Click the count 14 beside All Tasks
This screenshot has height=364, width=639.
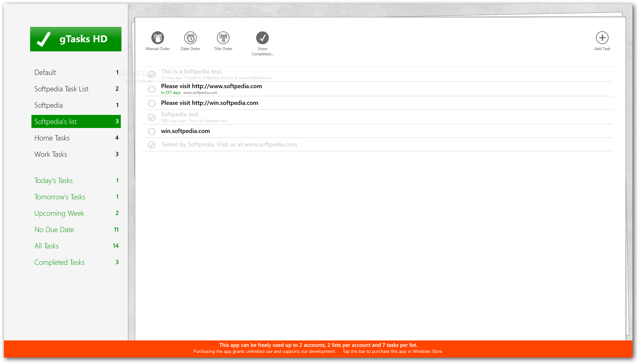click(116, 246)
